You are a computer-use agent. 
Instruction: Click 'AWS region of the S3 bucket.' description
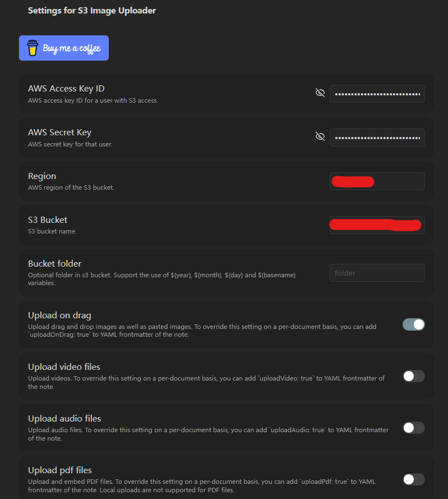point(71,187)
